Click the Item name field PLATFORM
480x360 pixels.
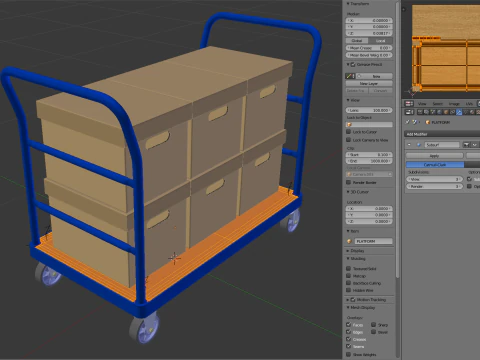pyautogui.click(x=373, y=241)
